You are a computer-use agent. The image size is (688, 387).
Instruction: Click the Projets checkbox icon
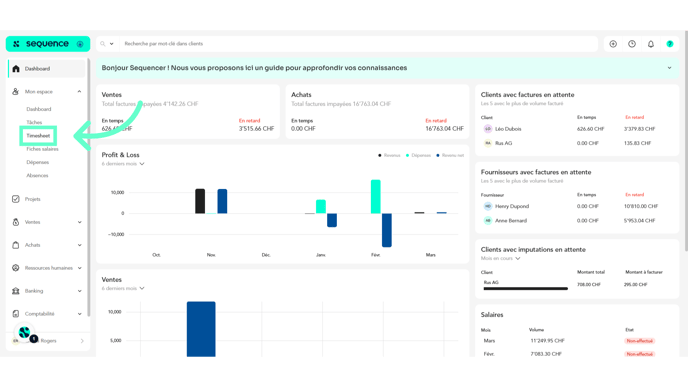pos(16,199)
